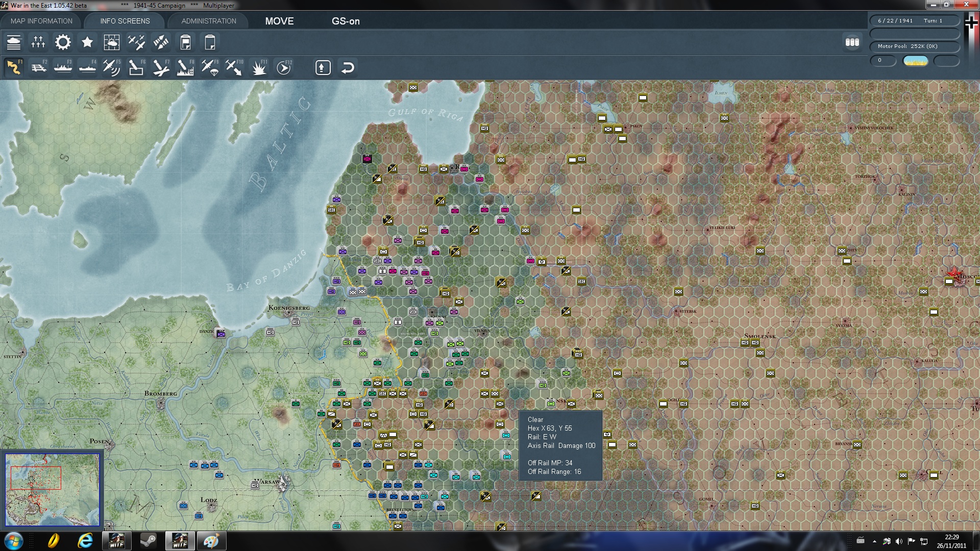Viewport: 980px width, 551px height.
Task: Click the German cross flag icon
Action: [971, 22]
